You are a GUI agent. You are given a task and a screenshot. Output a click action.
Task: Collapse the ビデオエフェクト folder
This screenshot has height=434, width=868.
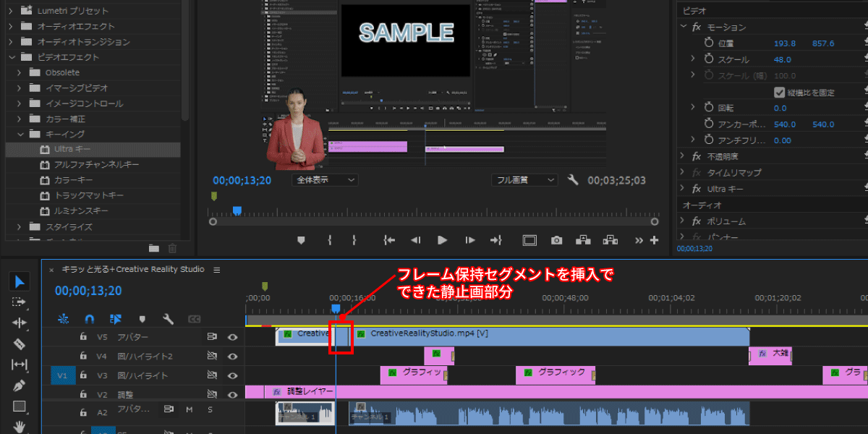(12, 57)
